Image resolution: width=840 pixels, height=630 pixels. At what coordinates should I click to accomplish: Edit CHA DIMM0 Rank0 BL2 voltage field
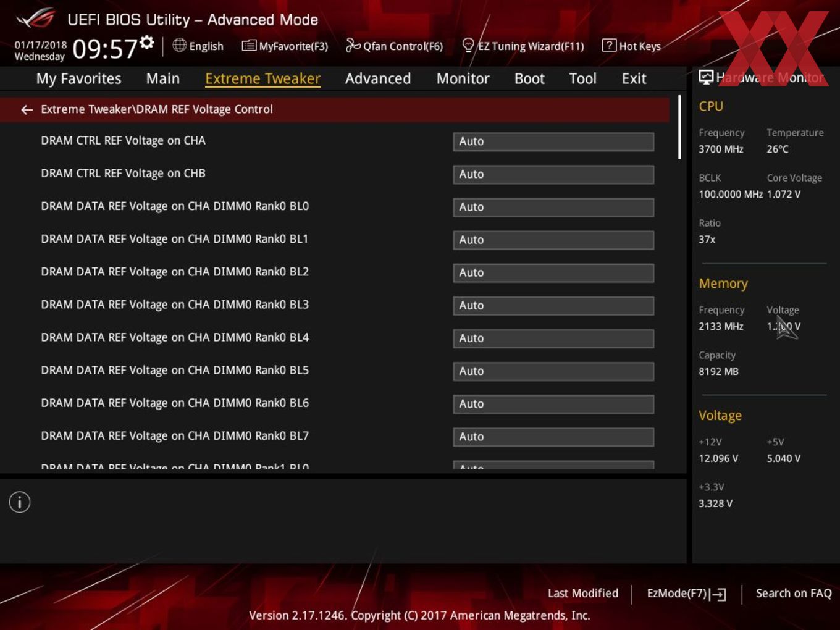pos(553,272)
